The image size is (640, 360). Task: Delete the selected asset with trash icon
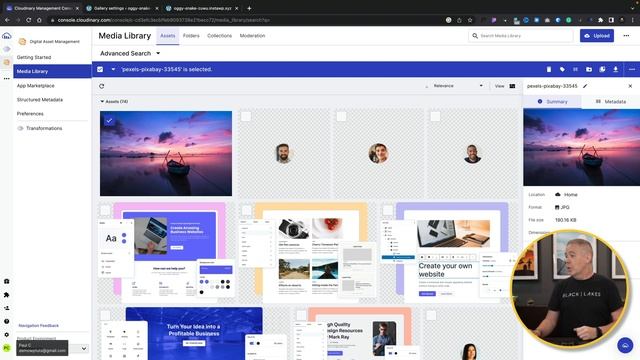(x=549, y=69)
